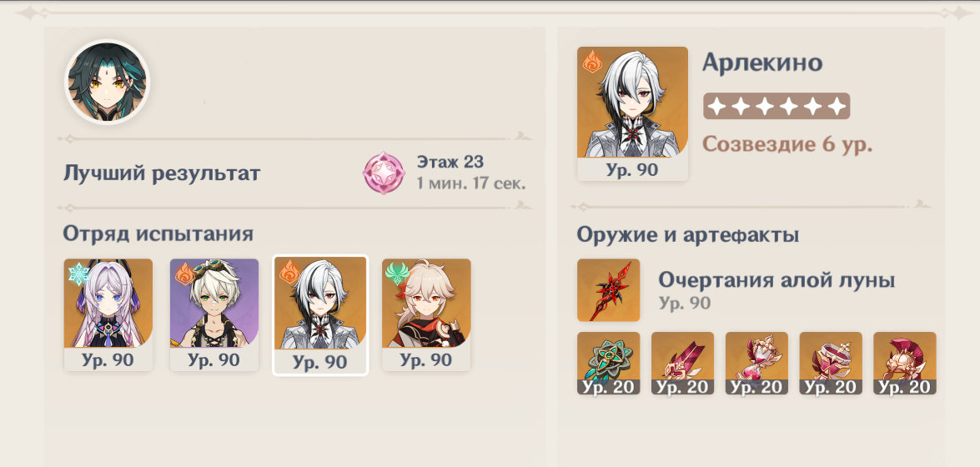Click the Очертания алой луны weapon name
The image size is (980, 467).
(x=776, y=281)
